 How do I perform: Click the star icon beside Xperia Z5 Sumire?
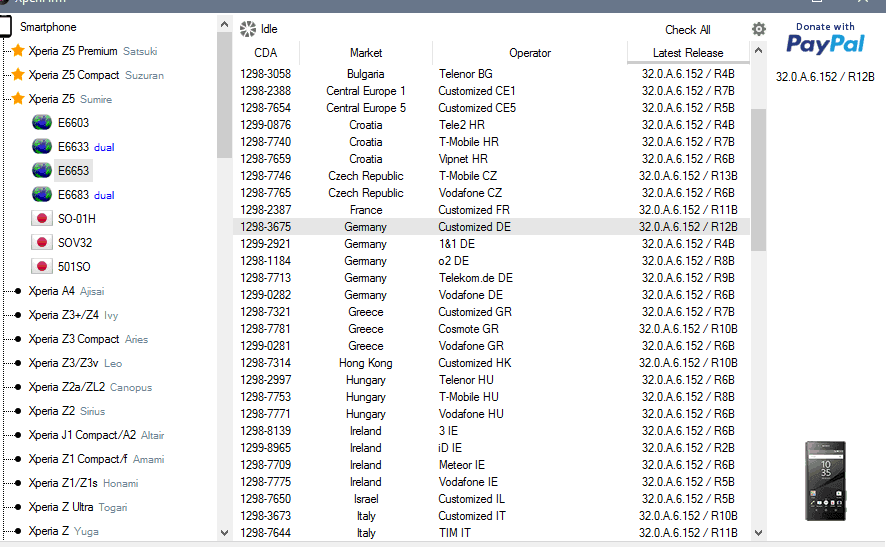(x=18, y=99)
